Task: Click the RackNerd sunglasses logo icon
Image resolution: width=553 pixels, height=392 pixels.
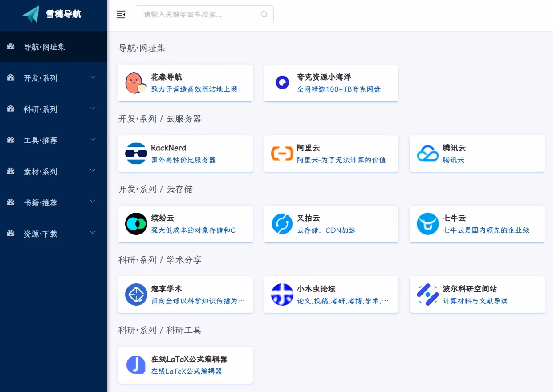Action: click(136, 154)
